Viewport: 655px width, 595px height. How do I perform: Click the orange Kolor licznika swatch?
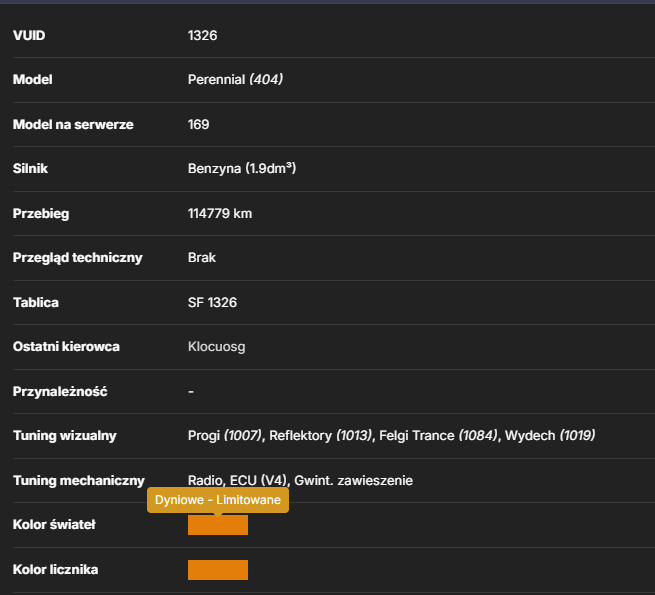(x=218, y=570)
